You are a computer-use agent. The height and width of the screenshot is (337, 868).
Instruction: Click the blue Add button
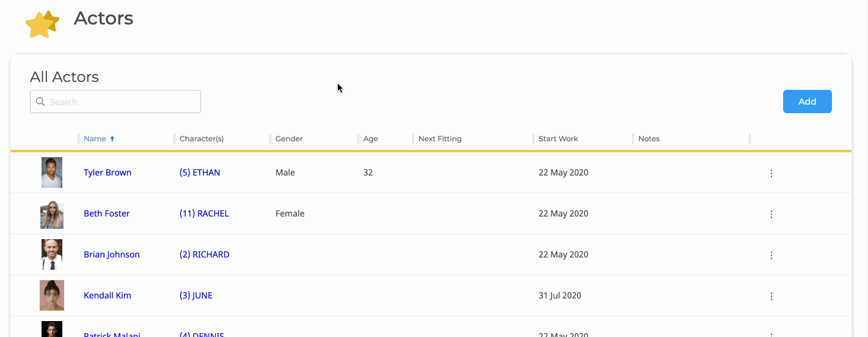click(807, 102)
